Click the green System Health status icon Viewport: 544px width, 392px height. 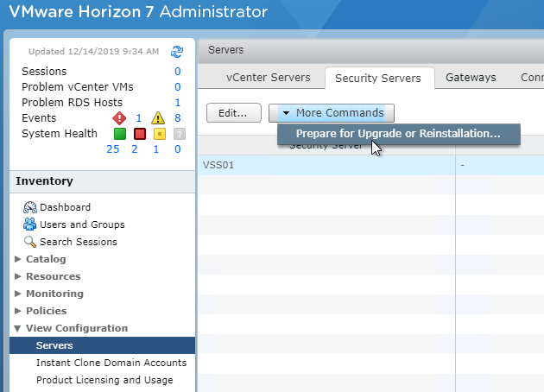[120, 134]
